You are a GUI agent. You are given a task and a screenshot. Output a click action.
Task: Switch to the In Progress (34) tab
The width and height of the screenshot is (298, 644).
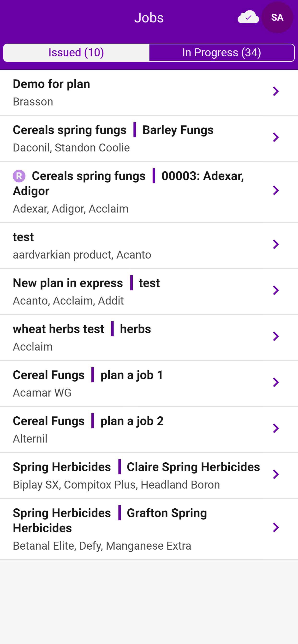[222, 52]
